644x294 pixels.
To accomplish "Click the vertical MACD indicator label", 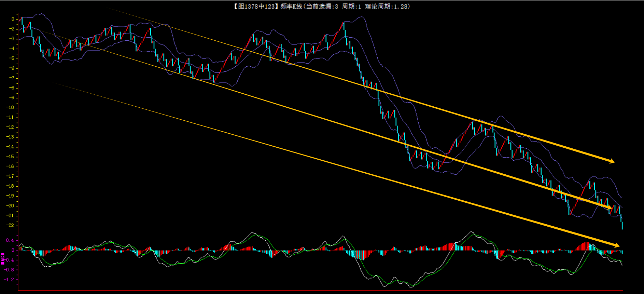I will click(x=3, y=259).
